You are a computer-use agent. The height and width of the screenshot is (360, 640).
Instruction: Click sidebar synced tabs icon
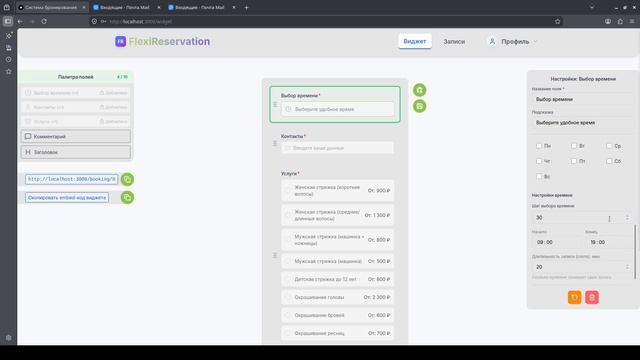coord(9,48)
